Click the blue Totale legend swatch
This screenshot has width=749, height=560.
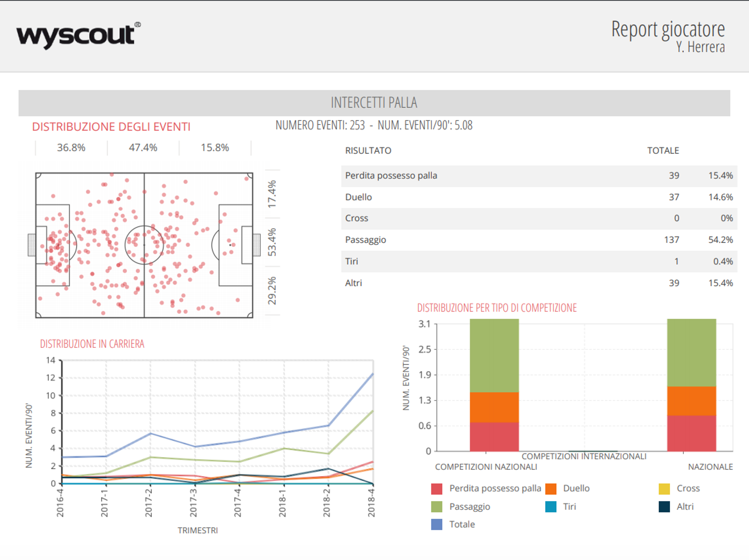(437, 525)
